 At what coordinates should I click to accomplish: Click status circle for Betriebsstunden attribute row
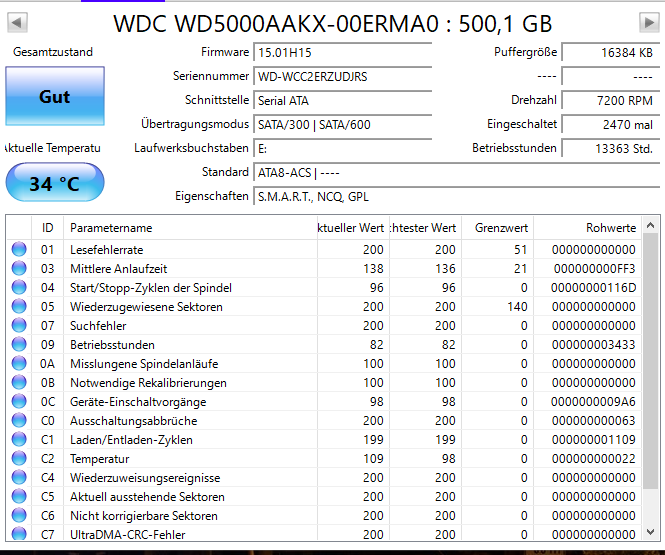point(19,344)
